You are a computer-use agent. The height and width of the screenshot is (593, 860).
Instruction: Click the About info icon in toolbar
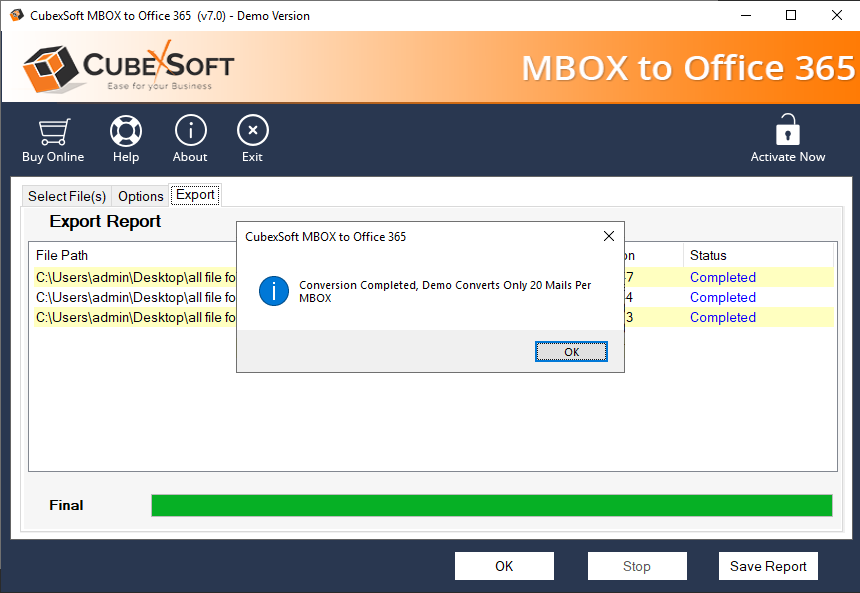click(x=190, y=131)
